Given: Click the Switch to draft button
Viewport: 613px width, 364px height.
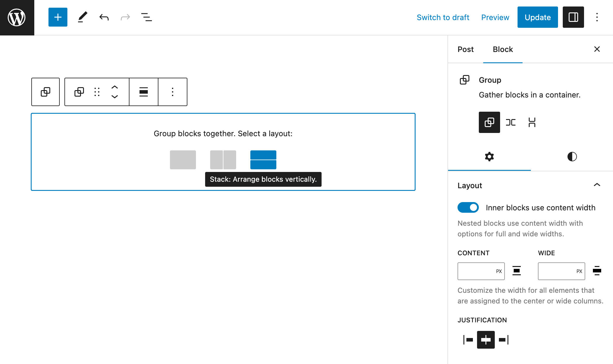Looking at the screenshot, I should click(443, 17).
